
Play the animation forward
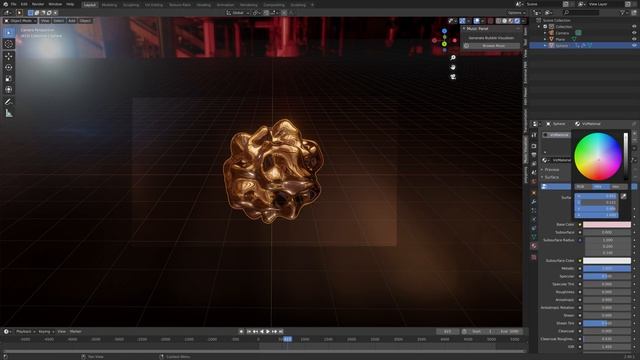pyautogui.click(x=268, y=331)
